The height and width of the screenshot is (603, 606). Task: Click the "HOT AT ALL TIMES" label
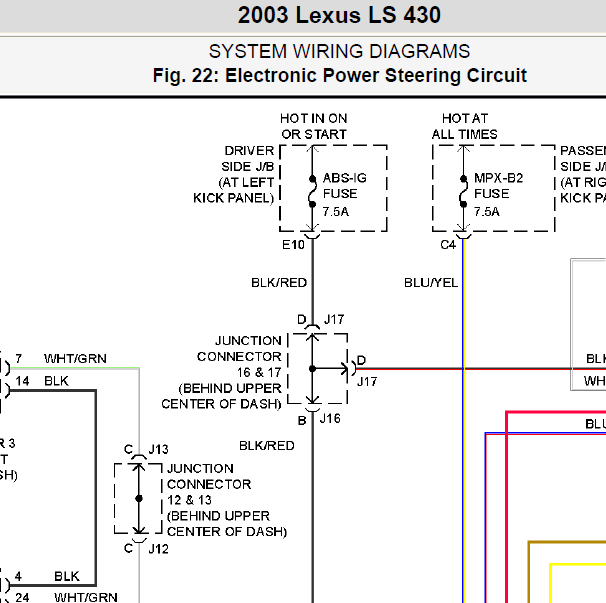pos(464,126)
